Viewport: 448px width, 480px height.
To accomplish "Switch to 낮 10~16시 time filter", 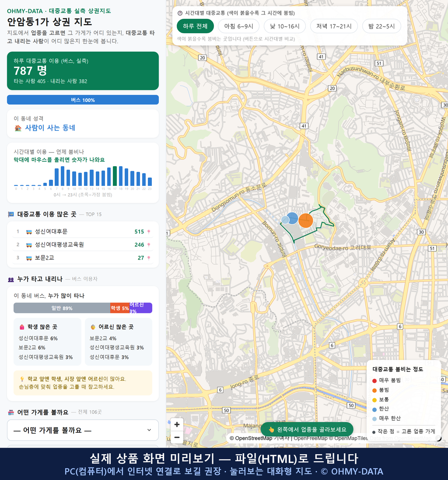I will tap(285, 26).
